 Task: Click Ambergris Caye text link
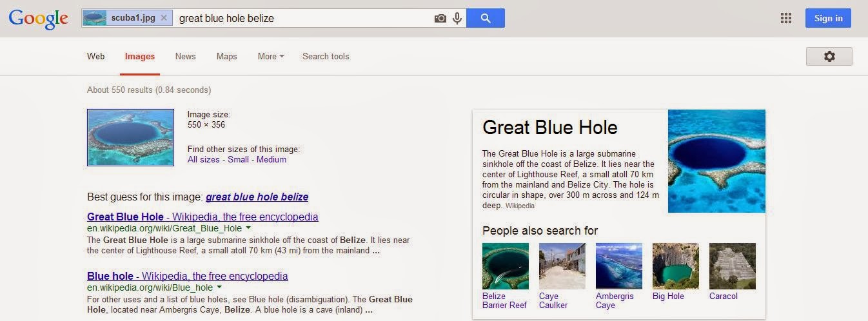click(x=615, y=300)
